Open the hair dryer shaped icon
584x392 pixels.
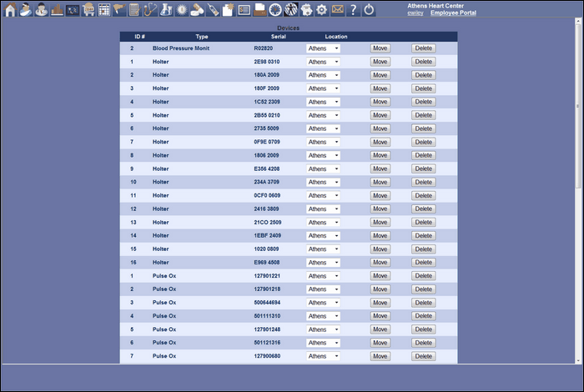(x=119, y=10)
